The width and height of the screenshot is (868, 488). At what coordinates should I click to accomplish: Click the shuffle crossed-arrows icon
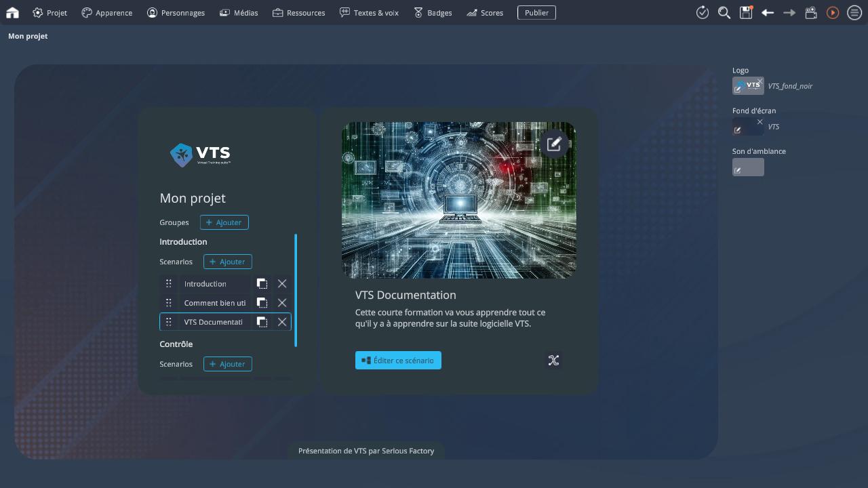coord(553,361)
